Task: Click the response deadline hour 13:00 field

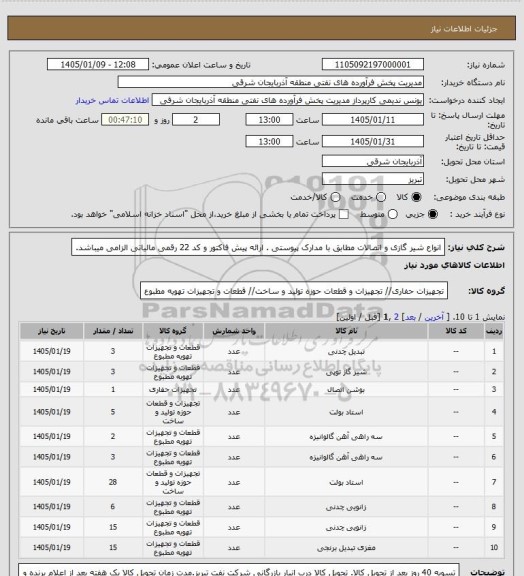Action: point(269,120)
